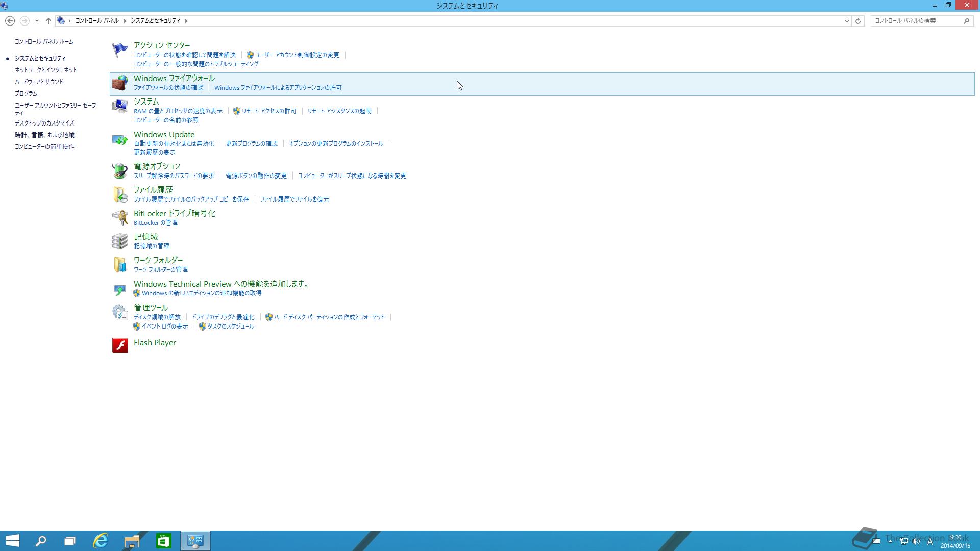Select ハードウェアとサウンド in sidebar

(x=39, y=82)
